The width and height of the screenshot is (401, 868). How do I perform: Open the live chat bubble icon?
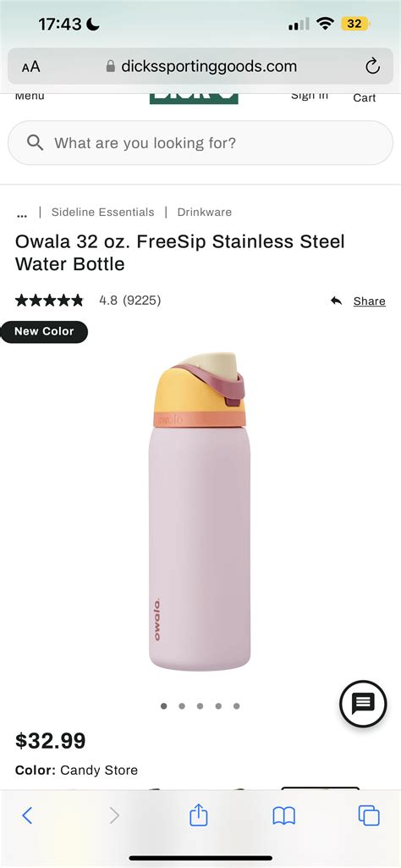pyautogui.click(x=363, y=704)
